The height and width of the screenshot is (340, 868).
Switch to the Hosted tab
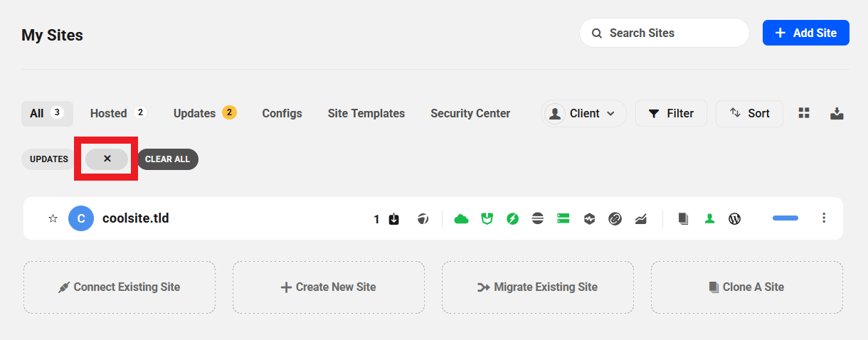[117, 113]
